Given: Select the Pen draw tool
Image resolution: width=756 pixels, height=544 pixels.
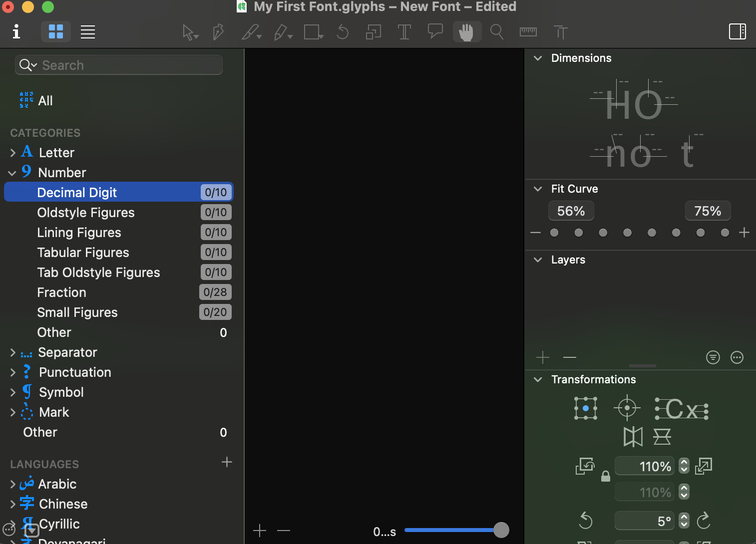Looking at the screenshot, I should (x=218, y=32).
